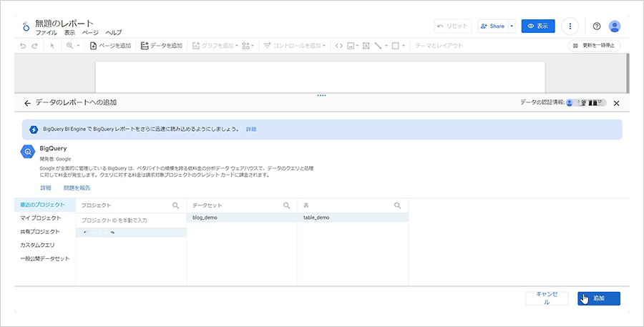Click the blue 表示 view button
This screenshot has height=327, width=644.
coord(538,26)
